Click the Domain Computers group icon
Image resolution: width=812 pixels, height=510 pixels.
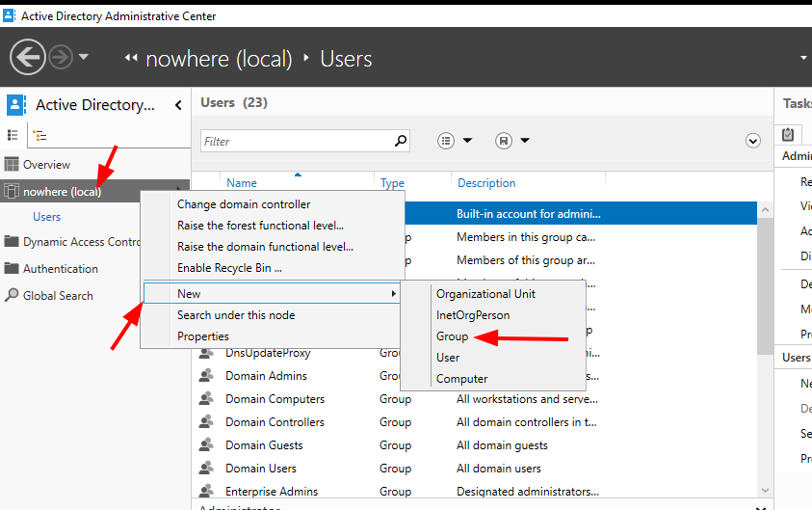tap(206, 398)
